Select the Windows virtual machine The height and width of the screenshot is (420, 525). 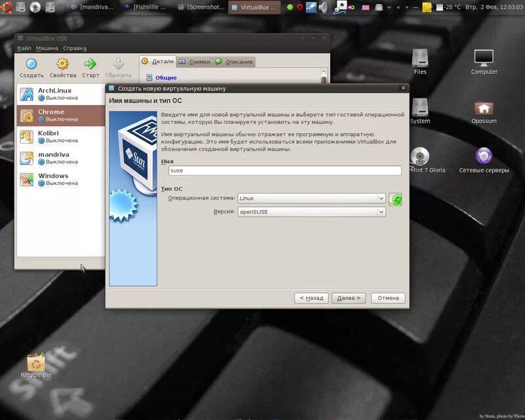61,180
